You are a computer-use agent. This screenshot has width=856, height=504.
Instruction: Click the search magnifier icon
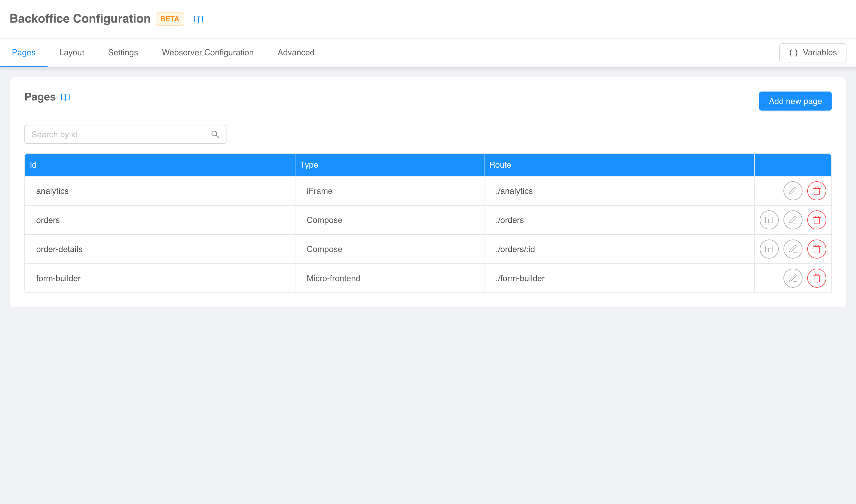tap(215, 135)
